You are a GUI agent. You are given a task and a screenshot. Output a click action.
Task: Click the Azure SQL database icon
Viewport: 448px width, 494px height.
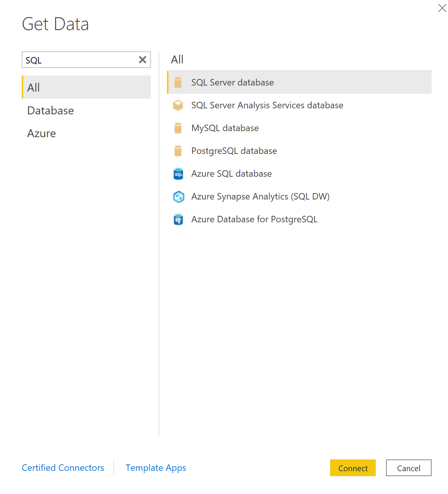pyautogui.click(x=178, y=174)
